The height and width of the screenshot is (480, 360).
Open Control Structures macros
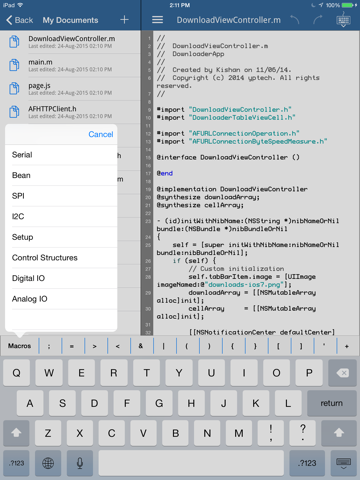click(x=61, y=258)
